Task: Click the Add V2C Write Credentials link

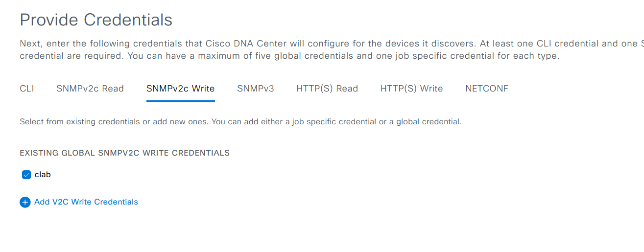Action: tap(86, 202)
